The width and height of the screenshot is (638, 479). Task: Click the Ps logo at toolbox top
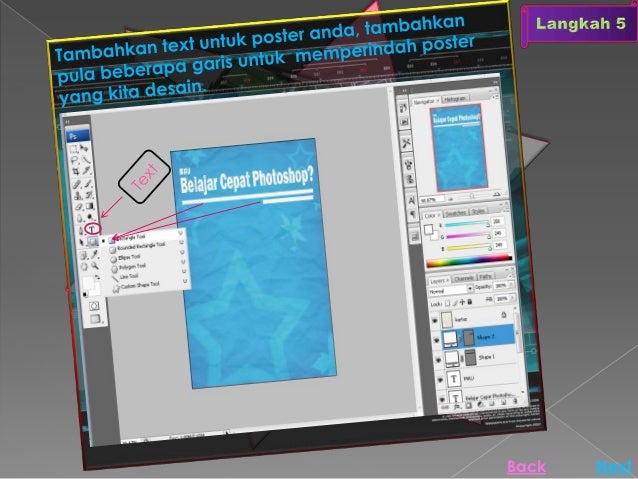point(78,136)
